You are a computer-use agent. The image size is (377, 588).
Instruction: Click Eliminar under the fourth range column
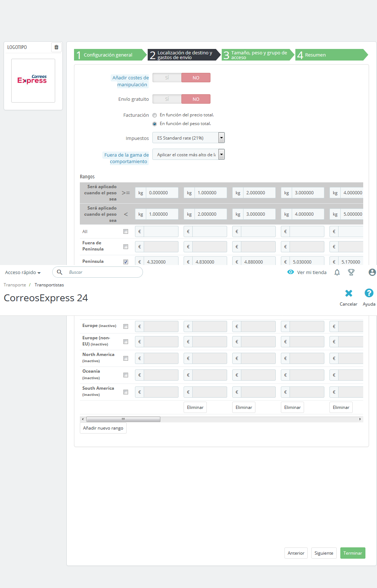[292, 407]
